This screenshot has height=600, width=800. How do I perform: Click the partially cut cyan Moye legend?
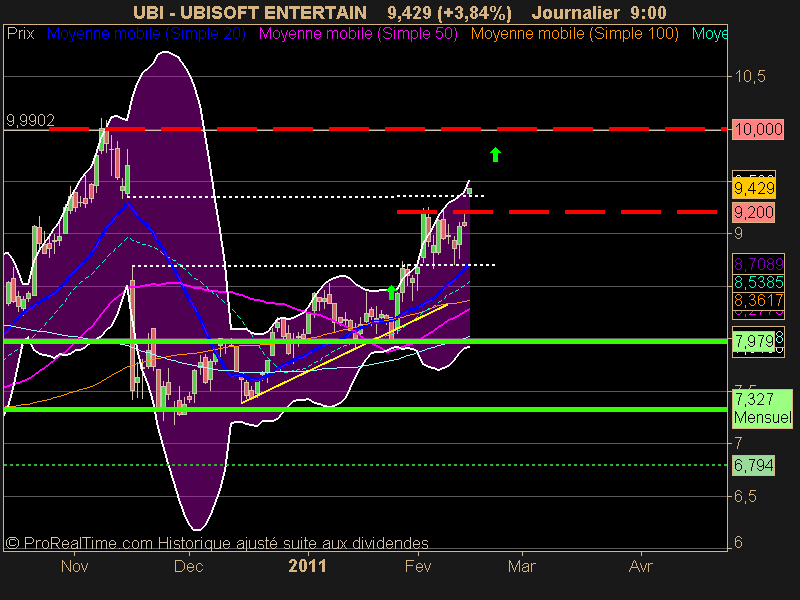pyautogui.click(x=709, y=34)
